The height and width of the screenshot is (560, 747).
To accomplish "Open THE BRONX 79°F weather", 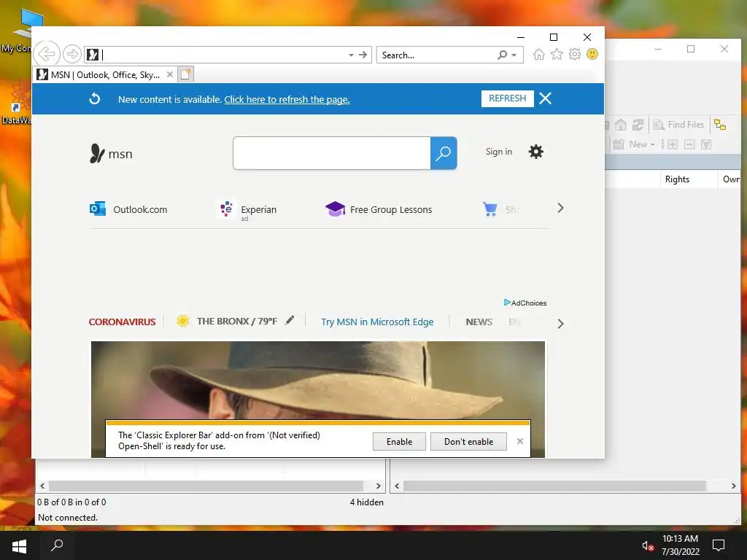I will pyautogui.click(x=227, y=322).
